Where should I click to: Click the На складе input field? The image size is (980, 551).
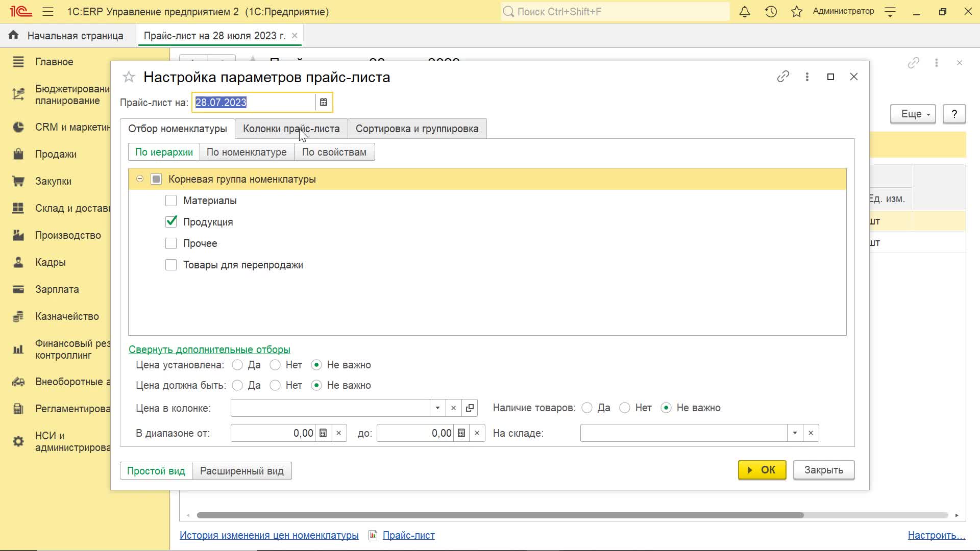[683, 433]
